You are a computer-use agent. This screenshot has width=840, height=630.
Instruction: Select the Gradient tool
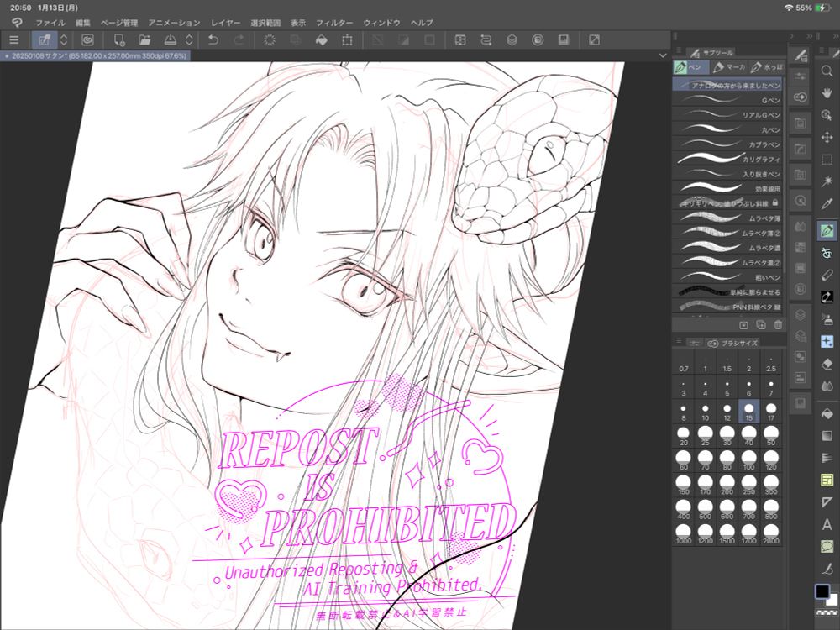coord(827,435)
